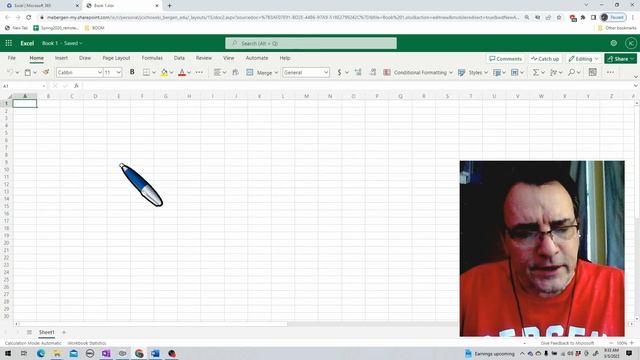640x360 pixels.
Task: Click the fx insert function icon
Action: pos(76,86)
